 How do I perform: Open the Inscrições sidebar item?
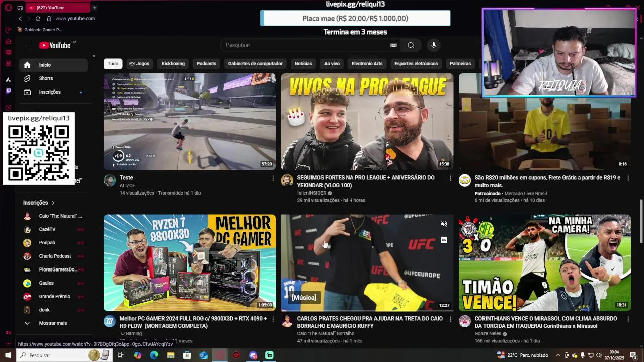click(x=53, y=92)
